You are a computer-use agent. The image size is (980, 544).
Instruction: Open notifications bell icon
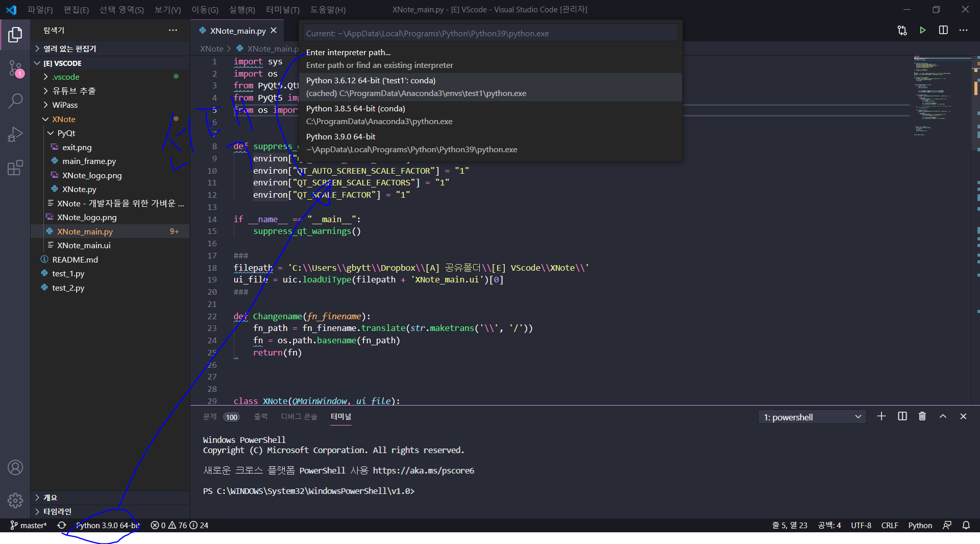pos(966,525)
